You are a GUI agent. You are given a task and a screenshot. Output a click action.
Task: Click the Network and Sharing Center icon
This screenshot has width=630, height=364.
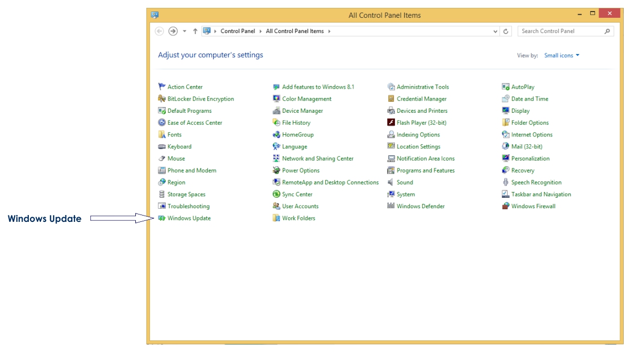(x=276, y=159)
